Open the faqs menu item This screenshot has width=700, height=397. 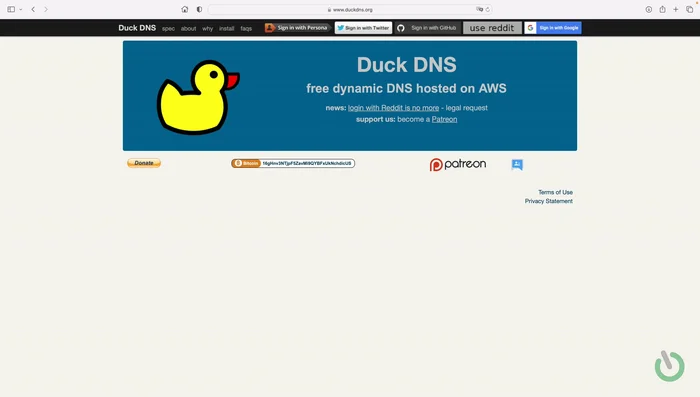(246, 29)
